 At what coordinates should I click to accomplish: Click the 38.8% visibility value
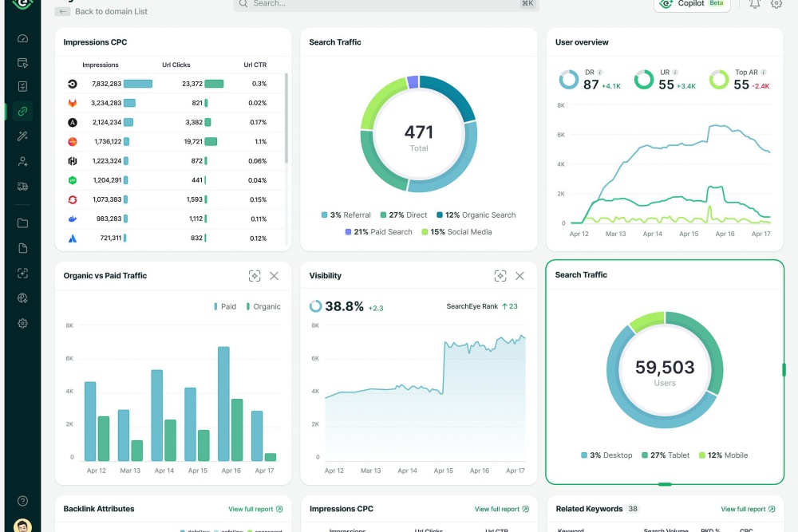345,306
